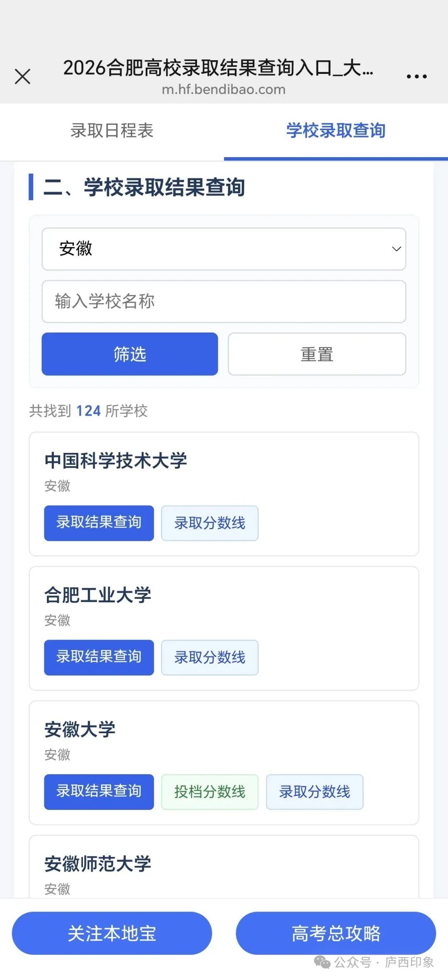
Task: Tap the 关注本地宝 bottom button
Action: 112,933
